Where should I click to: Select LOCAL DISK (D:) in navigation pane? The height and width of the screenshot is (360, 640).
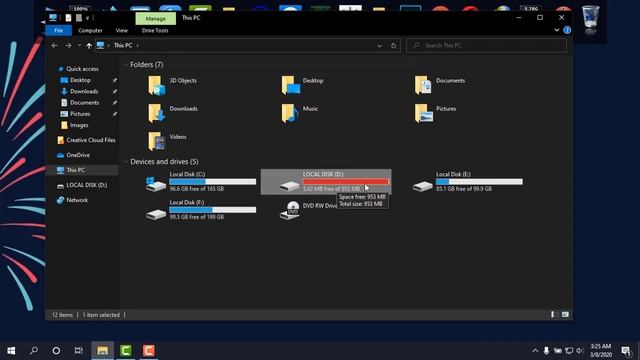(x=87, y=185)
